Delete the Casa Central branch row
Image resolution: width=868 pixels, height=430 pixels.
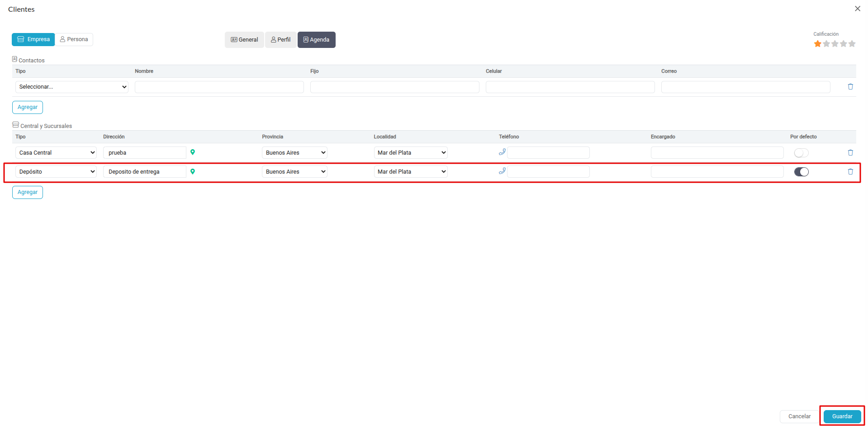tap(850, 153)
